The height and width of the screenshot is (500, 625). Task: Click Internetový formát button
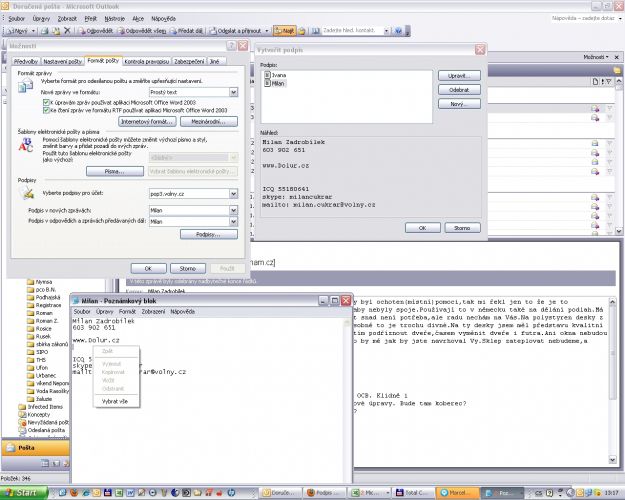[147, 122]
